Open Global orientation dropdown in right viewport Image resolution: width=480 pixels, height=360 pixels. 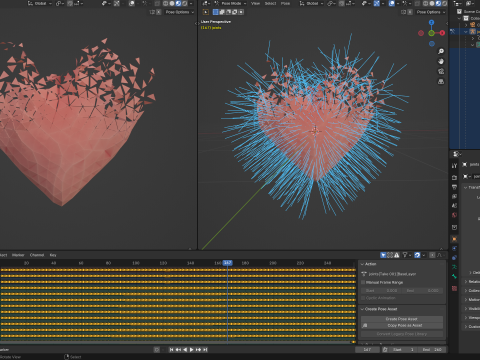click(311, 3)
